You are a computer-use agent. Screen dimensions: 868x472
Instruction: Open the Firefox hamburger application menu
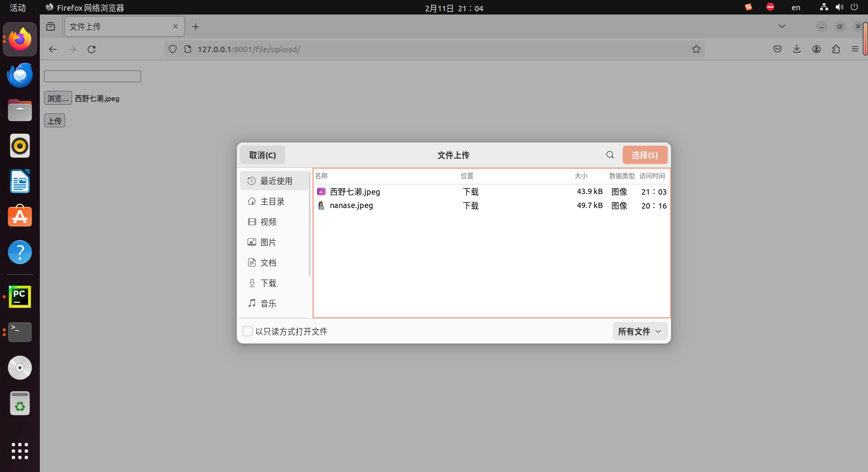click(x=855, y=49)
